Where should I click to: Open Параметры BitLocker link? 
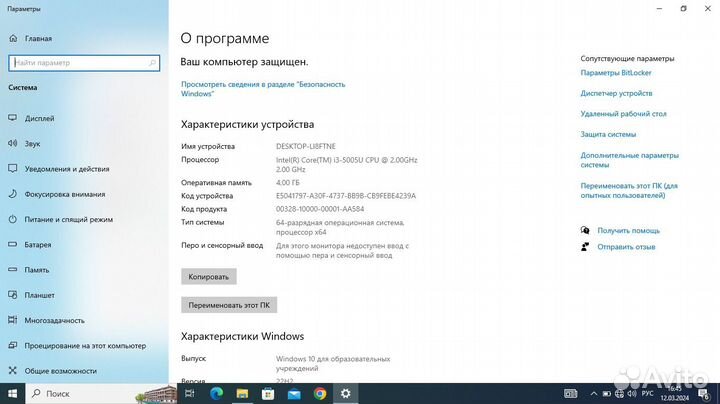pos(616,73)
